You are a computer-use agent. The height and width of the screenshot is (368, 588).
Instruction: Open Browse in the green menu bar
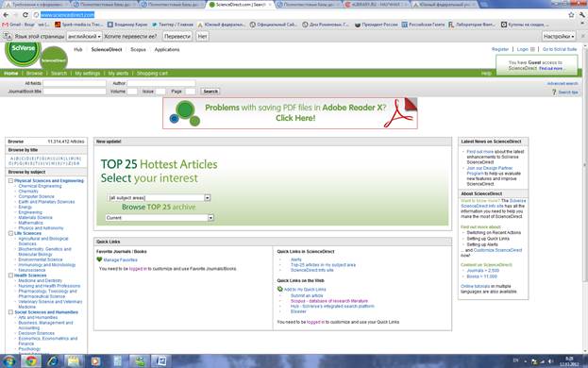pyautogui.click(x=34, y=73)
